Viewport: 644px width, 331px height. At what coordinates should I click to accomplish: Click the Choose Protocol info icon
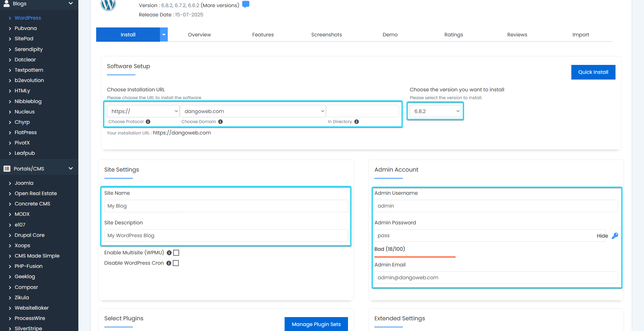148,122
